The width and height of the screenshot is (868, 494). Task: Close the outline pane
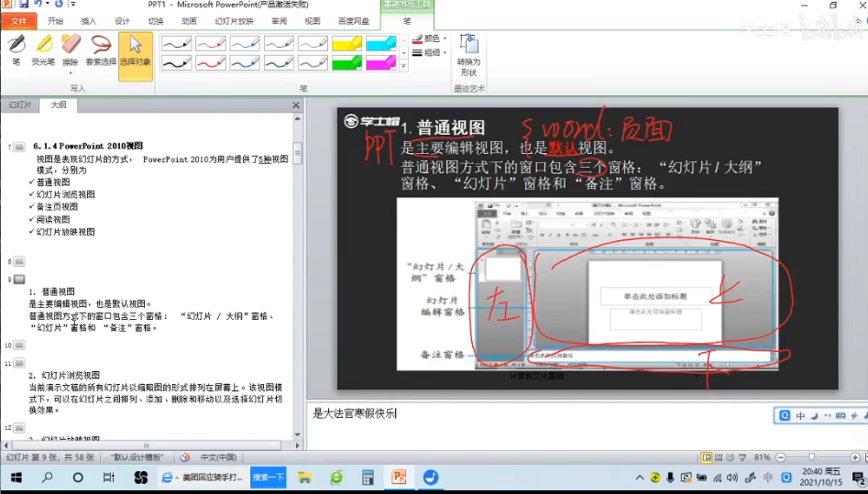click(x=296, y=105)
